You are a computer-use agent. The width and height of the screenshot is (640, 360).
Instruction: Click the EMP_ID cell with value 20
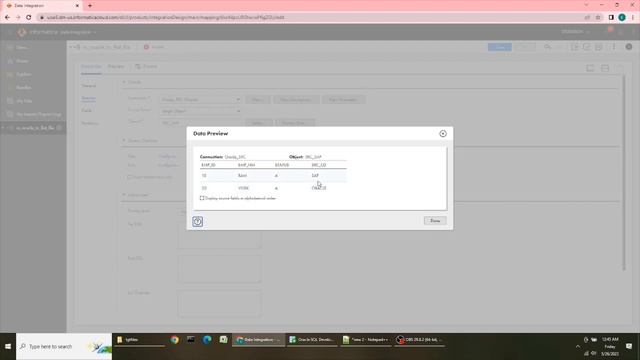(204, 188)
